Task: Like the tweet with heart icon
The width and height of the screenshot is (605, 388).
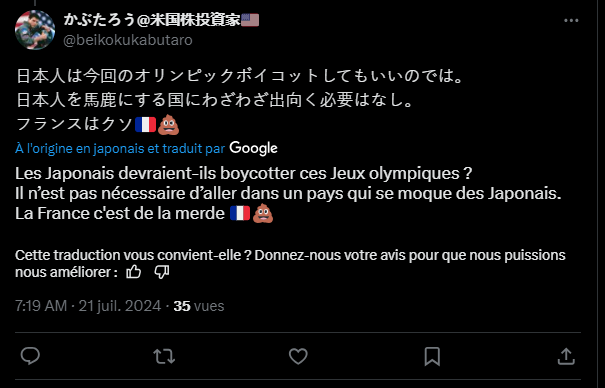Action: click(x=298, y=356)
